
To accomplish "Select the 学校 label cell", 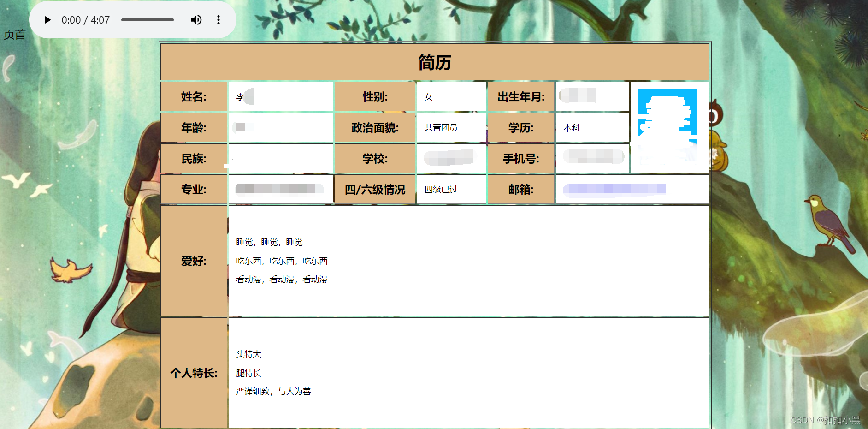I will coord(375,158).
